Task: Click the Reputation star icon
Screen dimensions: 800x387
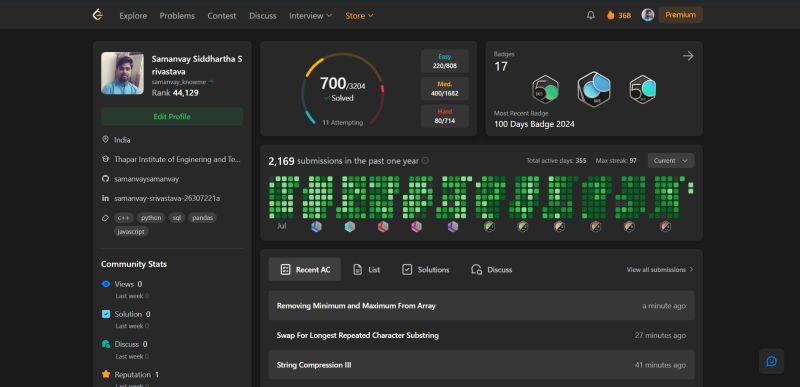Action: (x=106, y=374)
